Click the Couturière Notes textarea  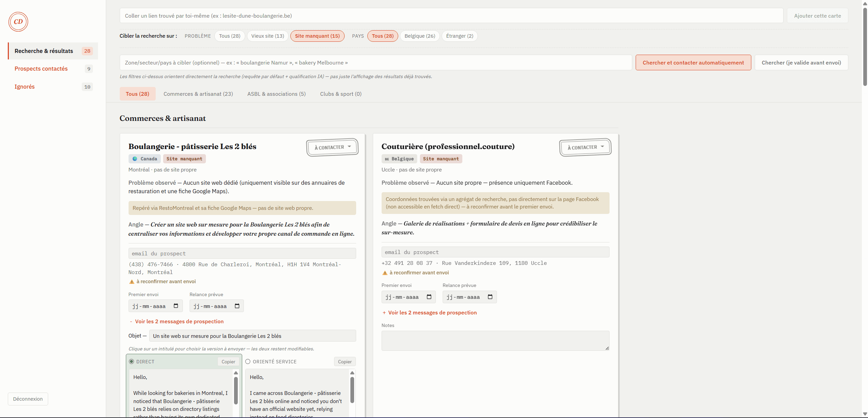pyautogui.click(x=495, y=341)
